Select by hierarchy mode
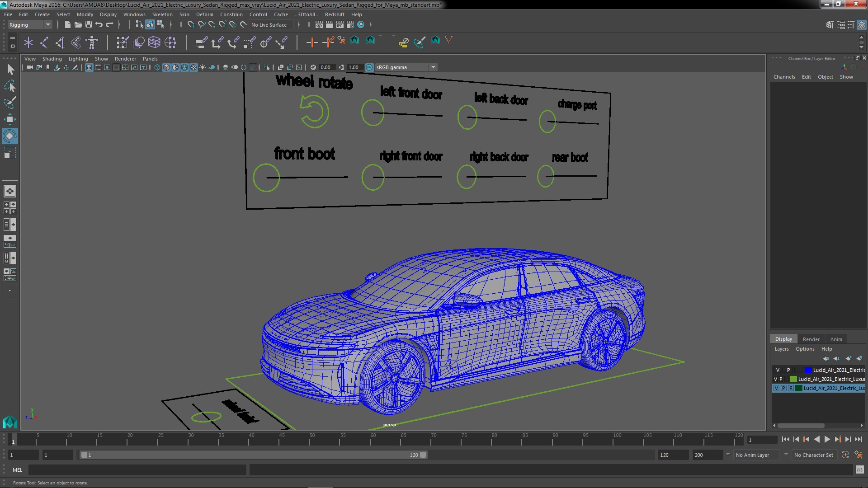 139,25
